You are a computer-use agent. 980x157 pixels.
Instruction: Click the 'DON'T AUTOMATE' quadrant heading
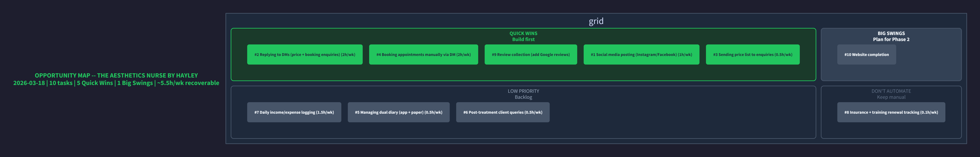click(x=891, y=91)
